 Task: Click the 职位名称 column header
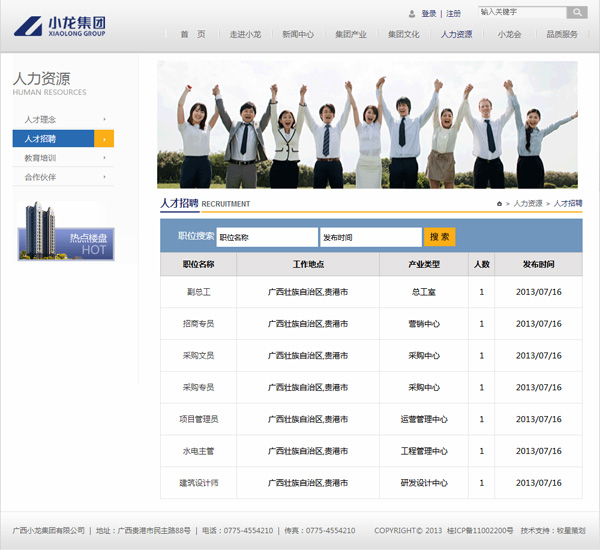(x=198, y=264)
